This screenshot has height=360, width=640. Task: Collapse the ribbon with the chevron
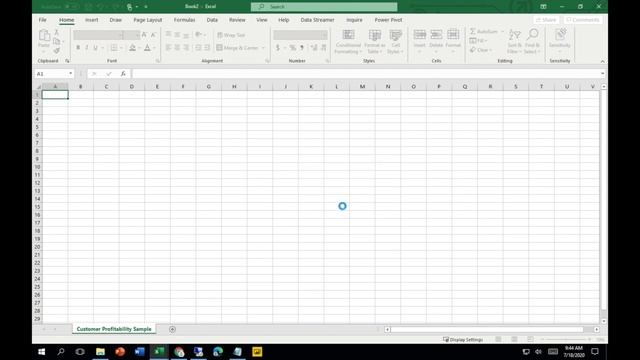(602, 61)
